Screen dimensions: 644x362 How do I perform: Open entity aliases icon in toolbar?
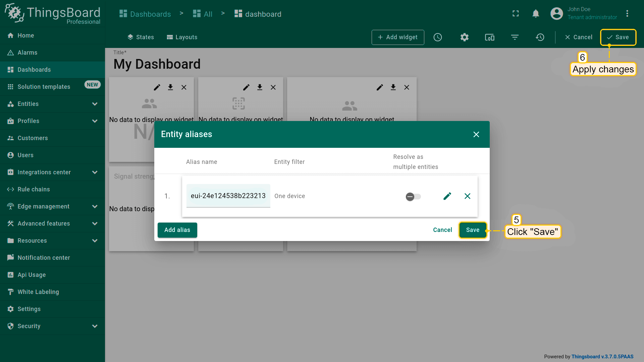click(x=489, y=37)
